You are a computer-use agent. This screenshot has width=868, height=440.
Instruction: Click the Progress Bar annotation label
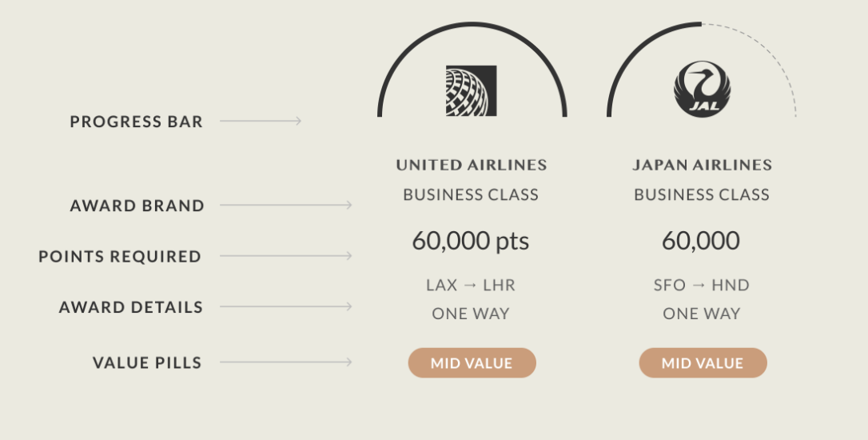tap(136, 122)
